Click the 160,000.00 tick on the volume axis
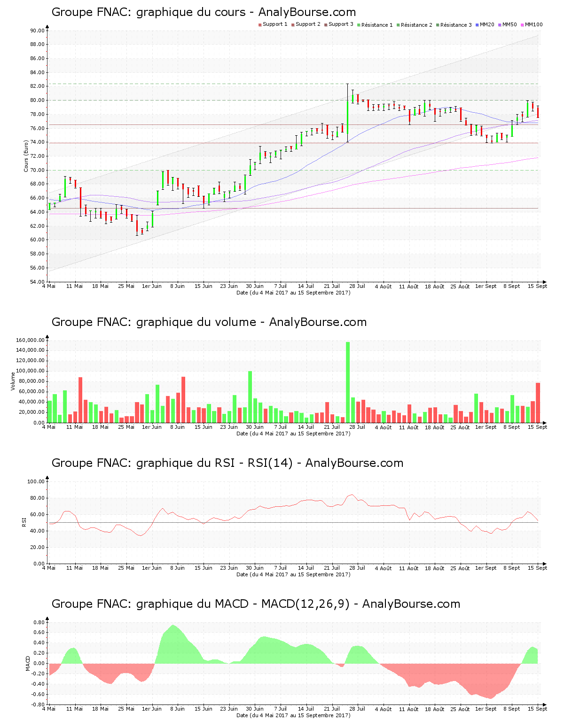 31,340
